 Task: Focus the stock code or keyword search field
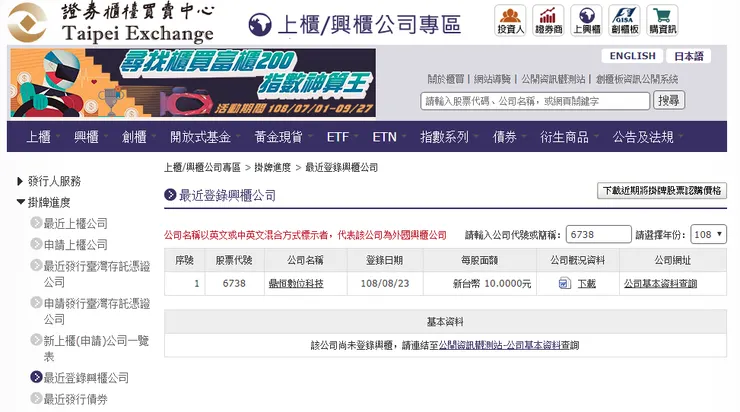coord(535,101)
